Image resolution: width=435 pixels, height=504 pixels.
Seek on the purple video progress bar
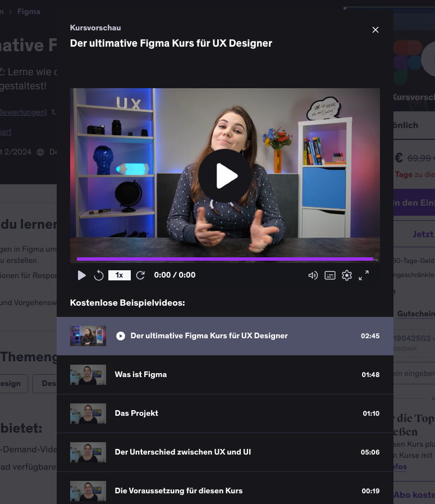225,259
